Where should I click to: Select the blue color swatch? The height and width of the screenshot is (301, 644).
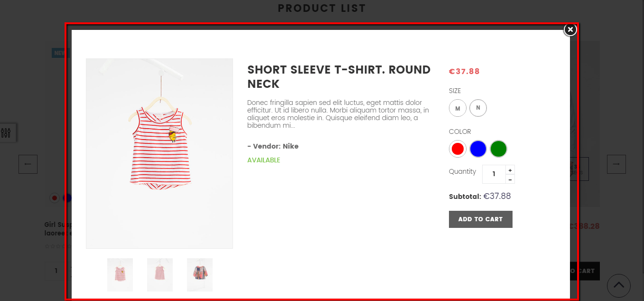pos(478,149)
